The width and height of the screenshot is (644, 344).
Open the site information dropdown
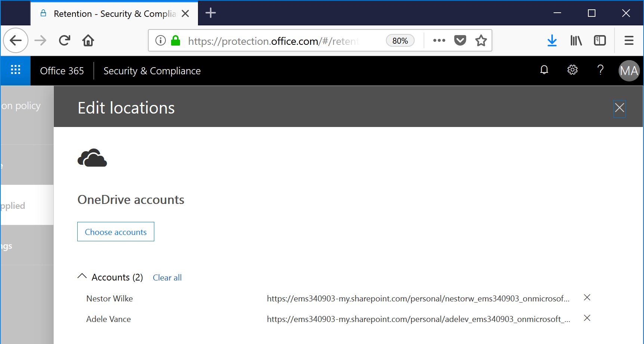161,40
